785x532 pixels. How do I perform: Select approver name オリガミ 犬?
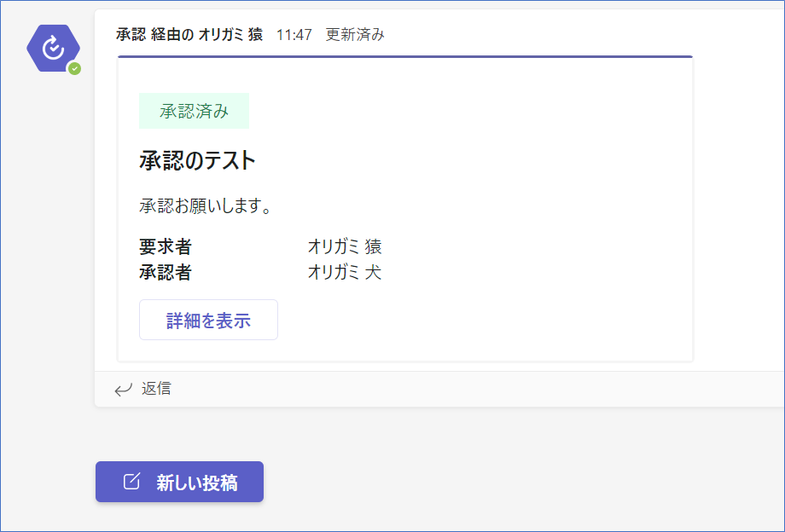tap(345, 273)
